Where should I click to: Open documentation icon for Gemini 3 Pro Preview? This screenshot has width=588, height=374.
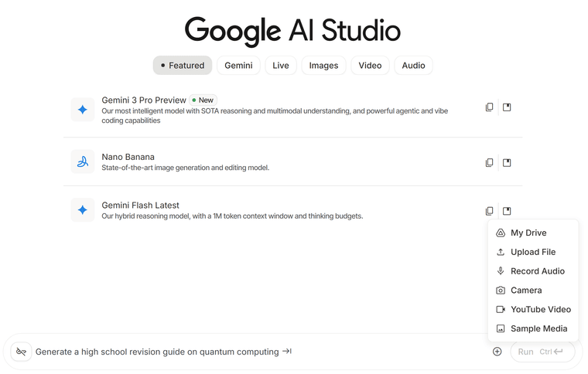(x=507, y=107)
